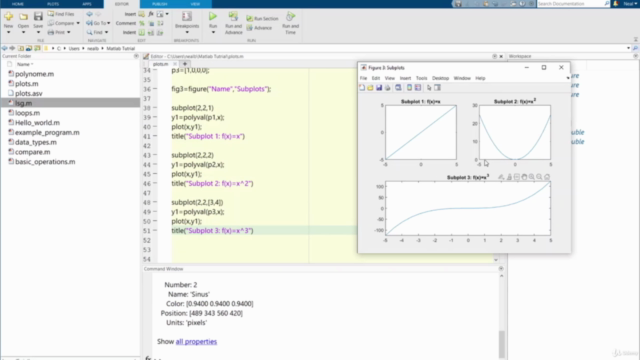The height and width of the screenshot is (360, 640).
Task: Click Edit Plot arrow icon in figure toolbar
Action: click(x=429, y=88)
